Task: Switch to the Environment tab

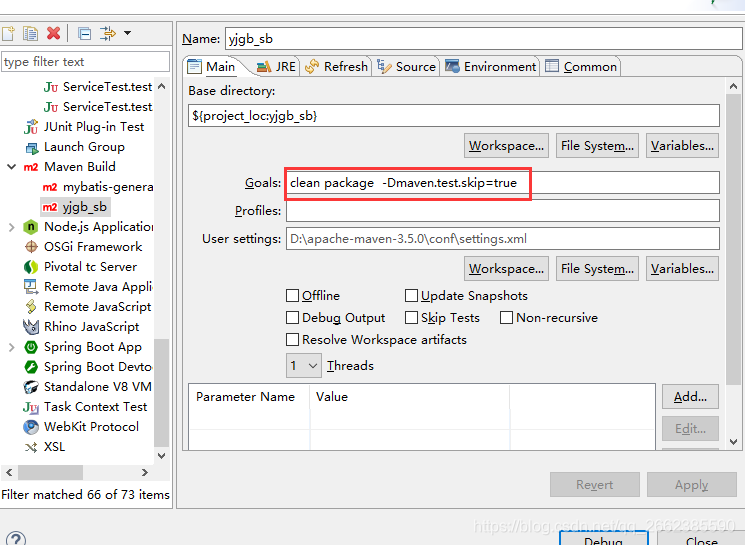Action: click(x=491, y=67)
